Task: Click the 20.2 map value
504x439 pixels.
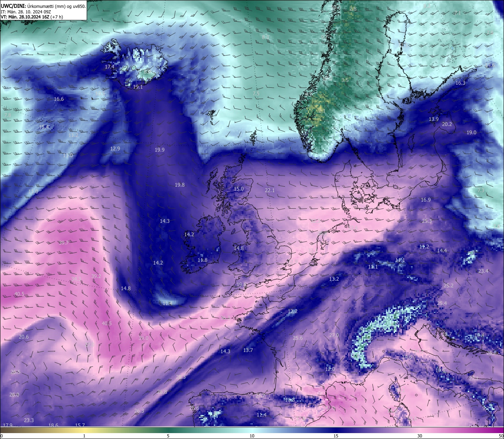Action: point(447,124)
